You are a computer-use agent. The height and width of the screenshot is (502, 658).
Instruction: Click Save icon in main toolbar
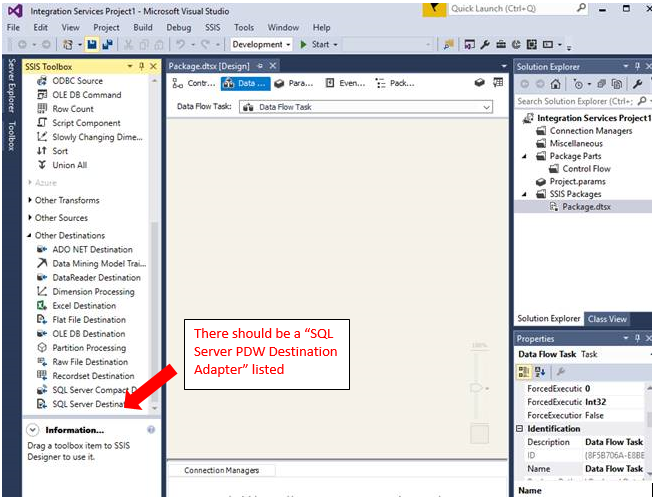click(92, 44)
